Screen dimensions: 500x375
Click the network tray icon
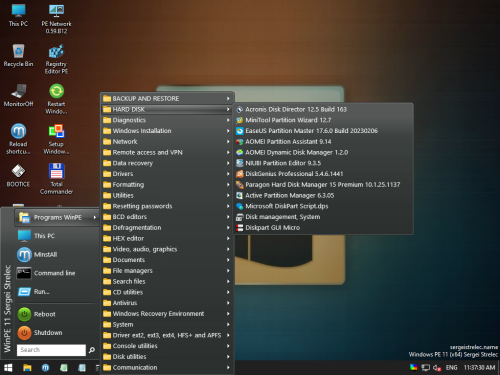(425, 368)
